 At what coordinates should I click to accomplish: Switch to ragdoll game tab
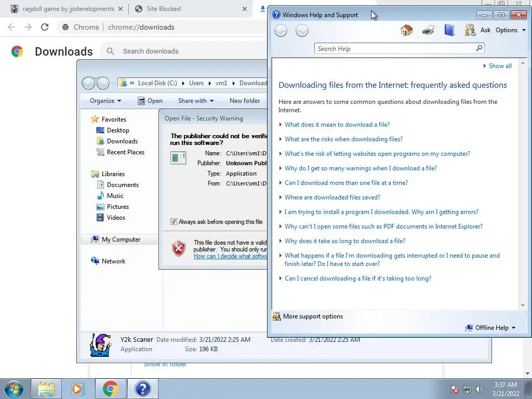[68, 9]
